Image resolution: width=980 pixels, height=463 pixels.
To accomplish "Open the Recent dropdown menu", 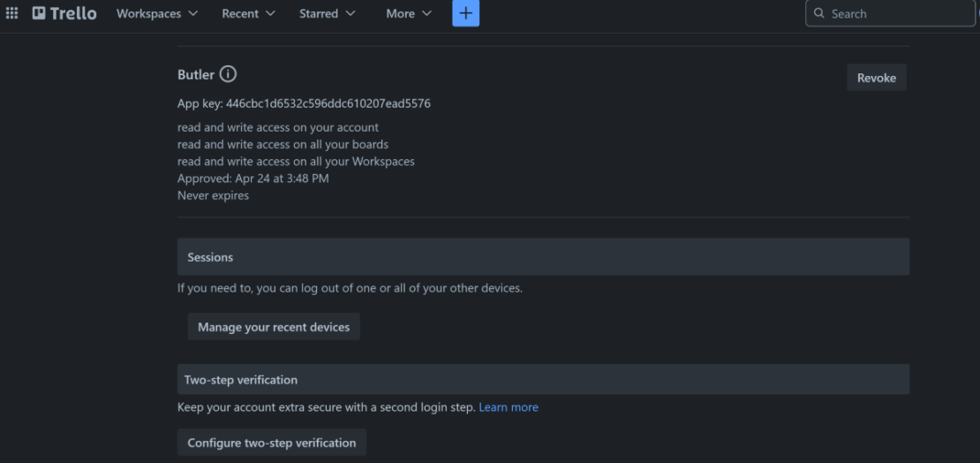I will pos(248,13).
